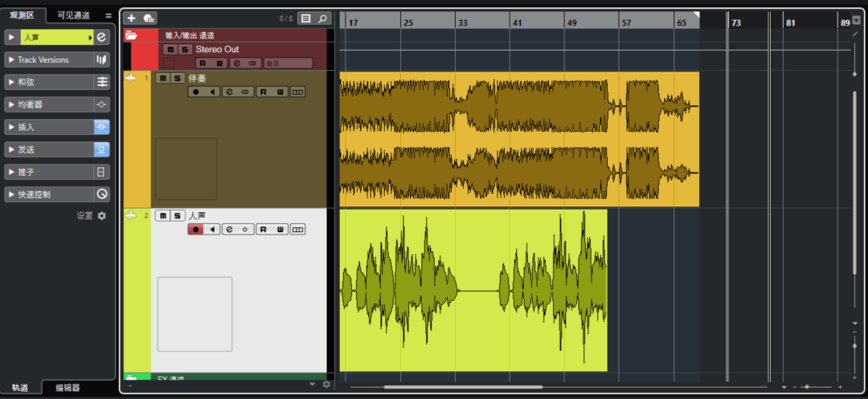
Task: Click the find tracks magnifier icon
Action: click(x=322, y=18)
